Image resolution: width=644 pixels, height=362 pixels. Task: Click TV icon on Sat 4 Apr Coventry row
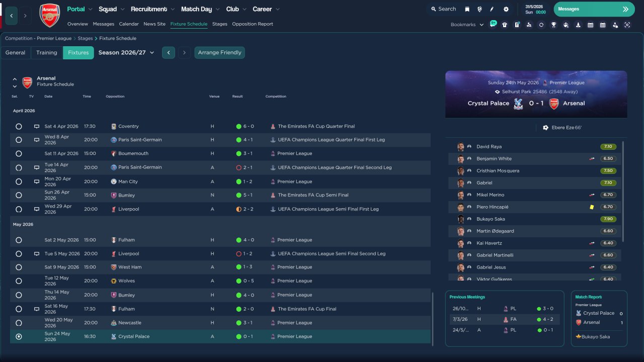[x=36, y=126]
